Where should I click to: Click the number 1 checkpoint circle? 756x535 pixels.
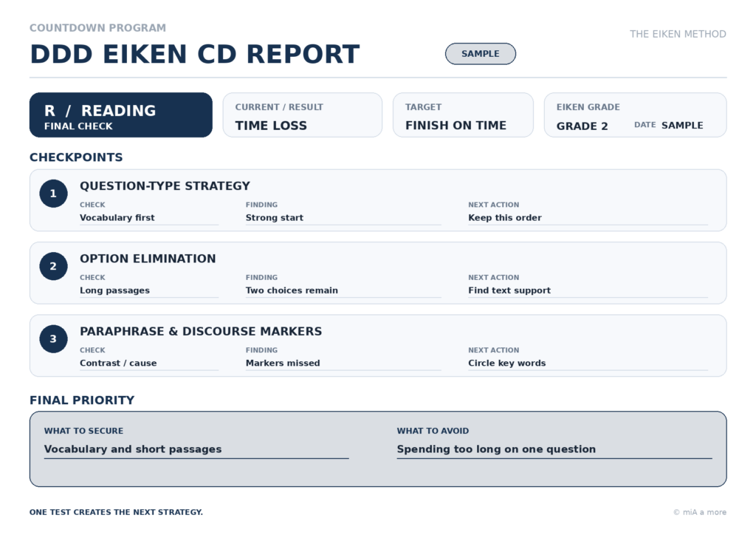[53, 194]
